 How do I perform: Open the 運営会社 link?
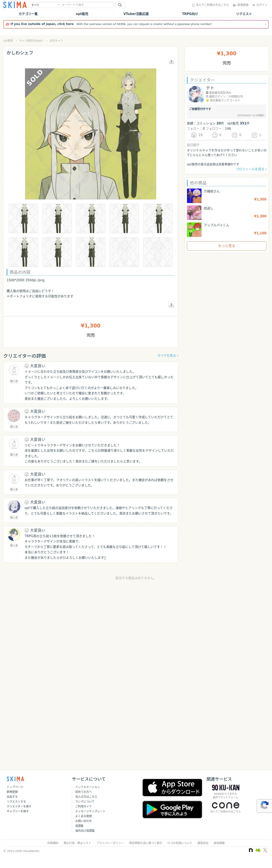[x=203, y=843]
